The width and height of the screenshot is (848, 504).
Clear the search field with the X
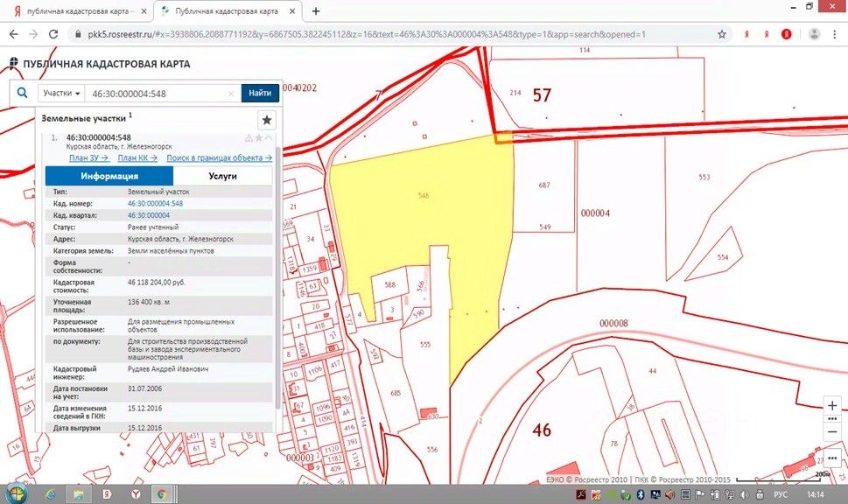231,94
